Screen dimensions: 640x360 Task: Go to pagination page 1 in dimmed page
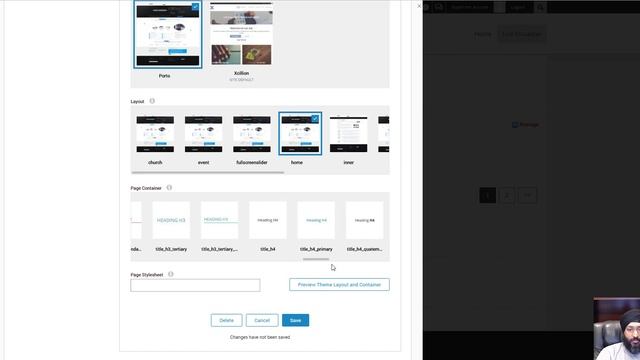(487, 196)
